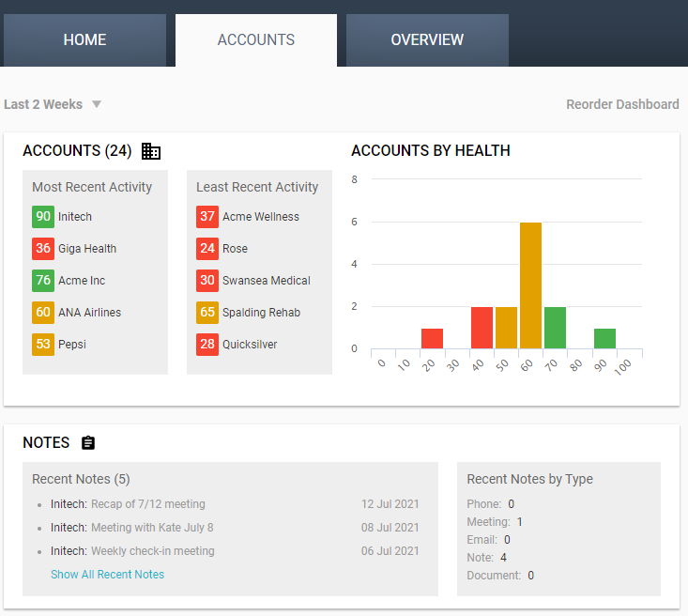Open the Weekly check-in meeting note
Screen dimensions: 688x616
(x=152, y=551)
